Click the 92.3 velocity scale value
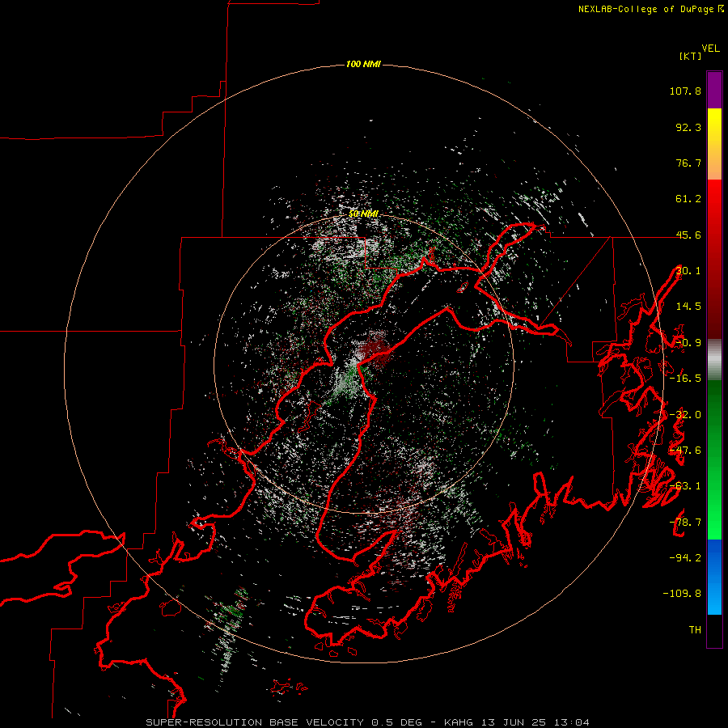 (x=688, y=127)
